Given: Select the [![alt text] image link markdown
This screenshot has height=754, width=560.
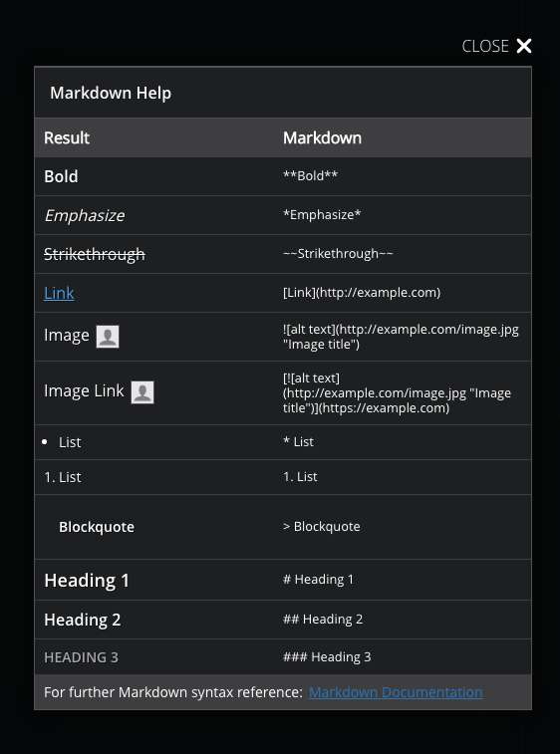Looking at the screenshot, I should pos(397,392).
